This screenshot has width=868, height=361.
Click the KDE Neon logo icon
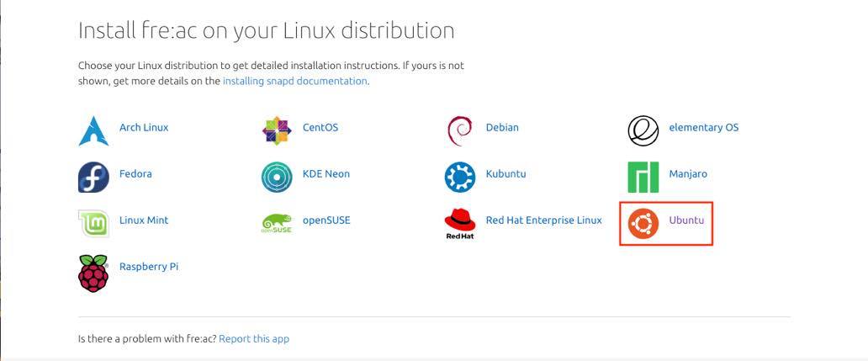tap(277, 177)
